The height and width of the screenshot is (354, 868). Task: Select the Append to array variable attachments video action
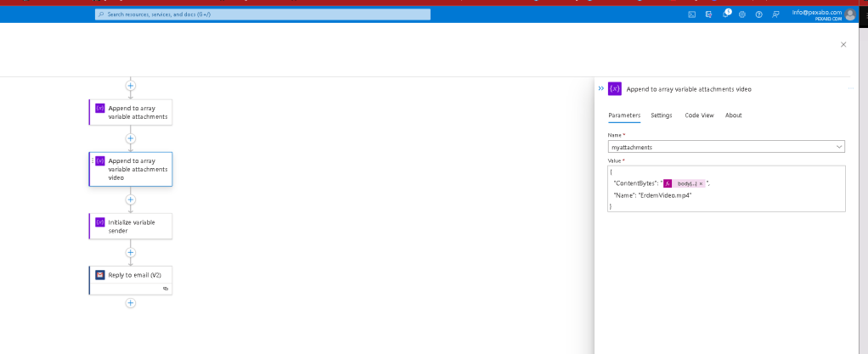pos(131,169)
